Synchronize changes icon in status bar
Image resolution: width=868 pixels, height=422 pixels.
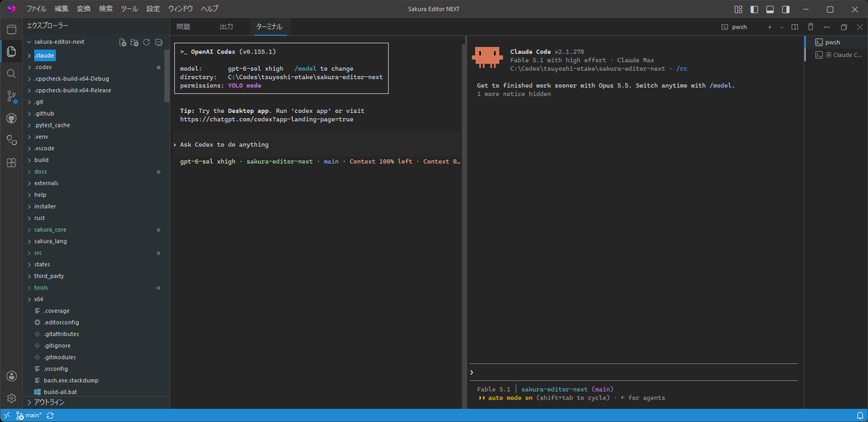coord(50,415)
